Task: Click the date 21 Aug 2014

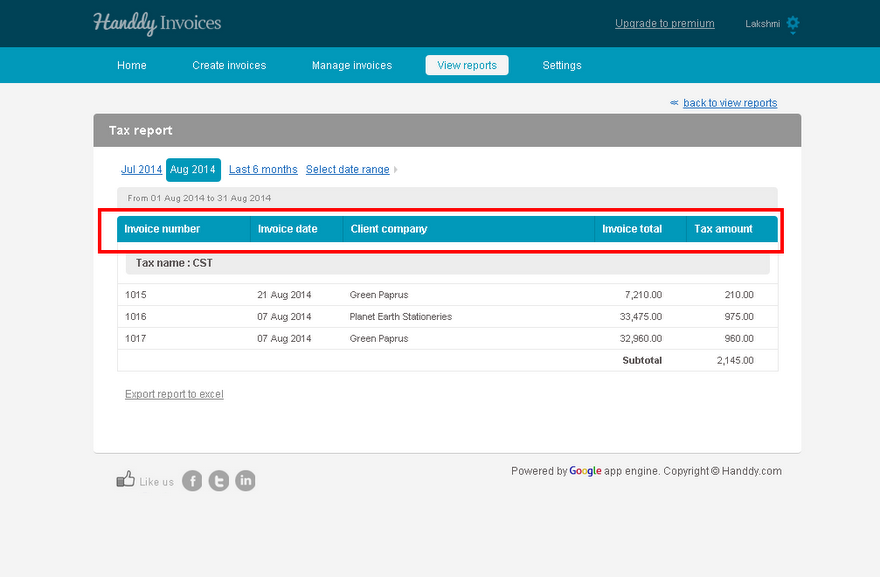Action: [x=284, y=295]
